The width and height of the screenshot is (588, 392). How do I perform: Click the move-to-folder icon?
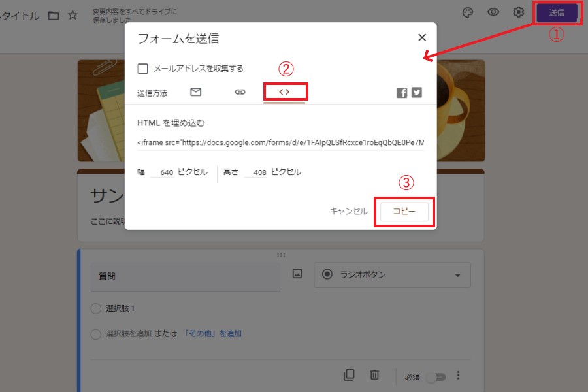[x=54, y=15]
